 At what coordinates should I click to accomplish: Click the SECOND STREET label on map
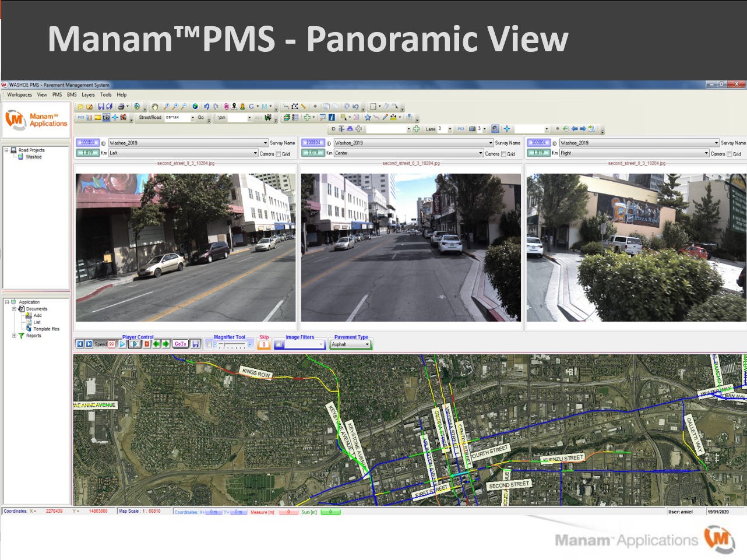(509, 484)
